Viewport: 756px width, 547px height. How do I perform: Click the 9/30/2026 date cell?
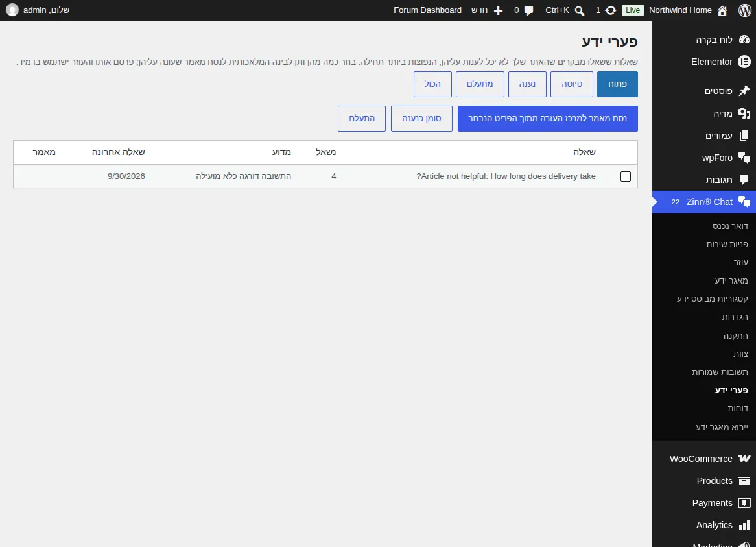126,176
